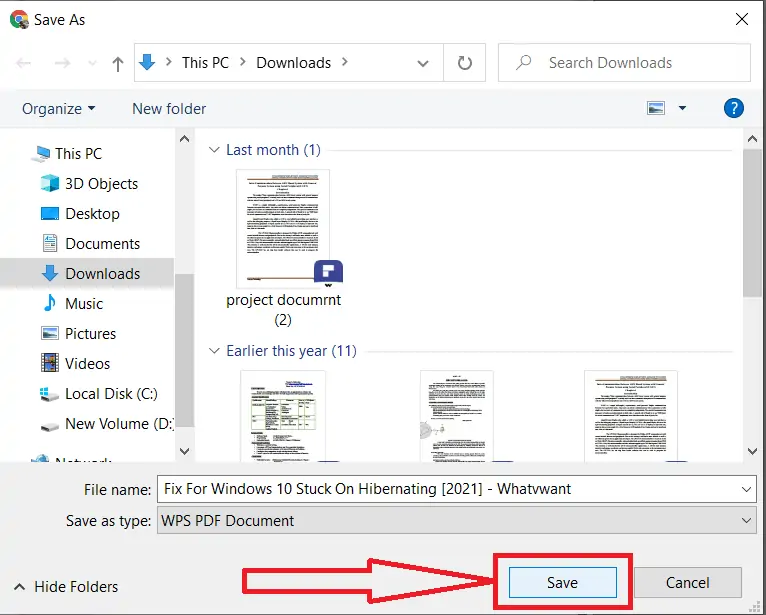Expand the chevron after Downloads in path
This screenshot has width=766, height=615.
[x=345, y=62]
